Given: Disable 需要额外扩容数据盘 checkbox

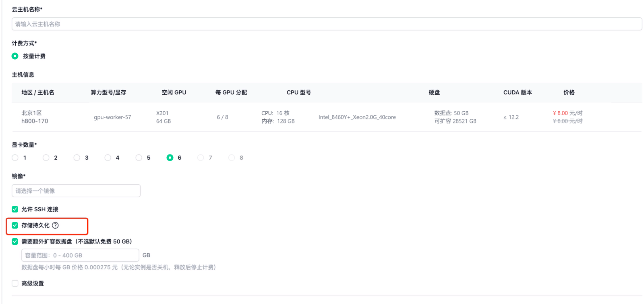Looking at the screenshot, I should 15,242.
